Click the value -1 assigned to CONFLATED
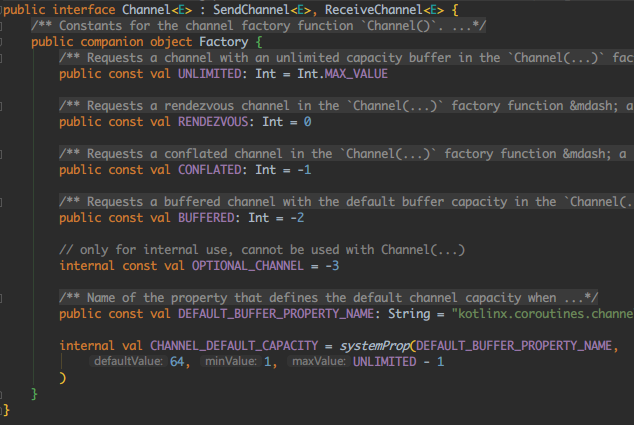This screenshot has height=425, width=634. [304, 170]
